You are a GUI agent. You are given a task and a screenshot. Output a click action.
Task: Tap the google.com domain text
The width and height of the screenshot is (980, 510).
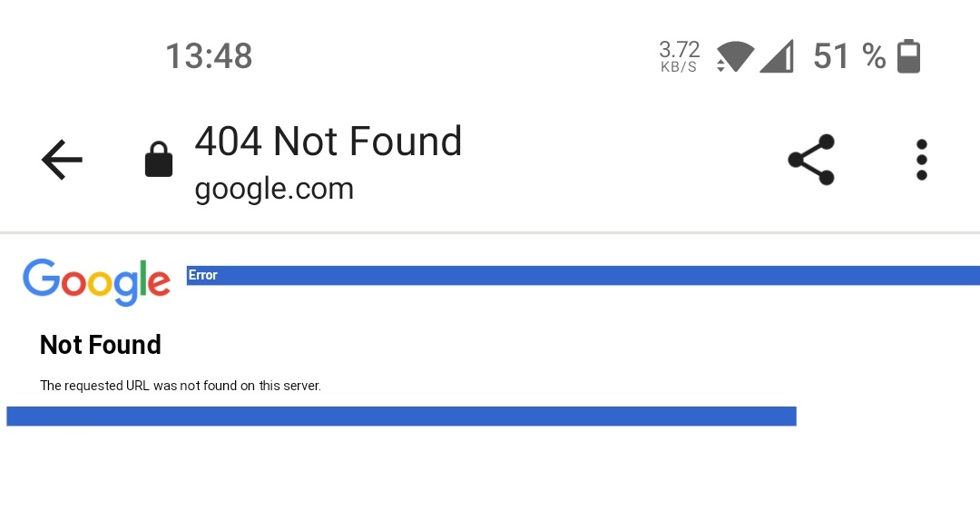274,189
